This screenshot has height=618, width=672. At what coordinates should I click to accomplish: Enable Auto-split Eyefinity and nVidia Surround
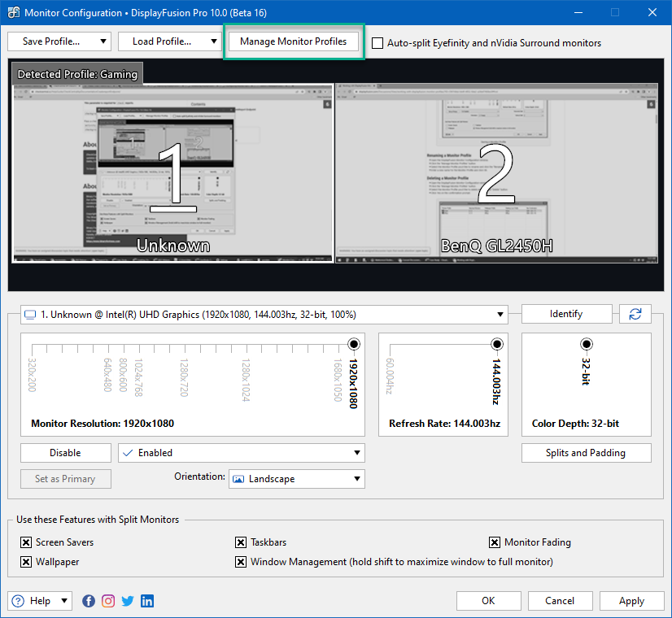pyautogui.click(x=377, y=43)
